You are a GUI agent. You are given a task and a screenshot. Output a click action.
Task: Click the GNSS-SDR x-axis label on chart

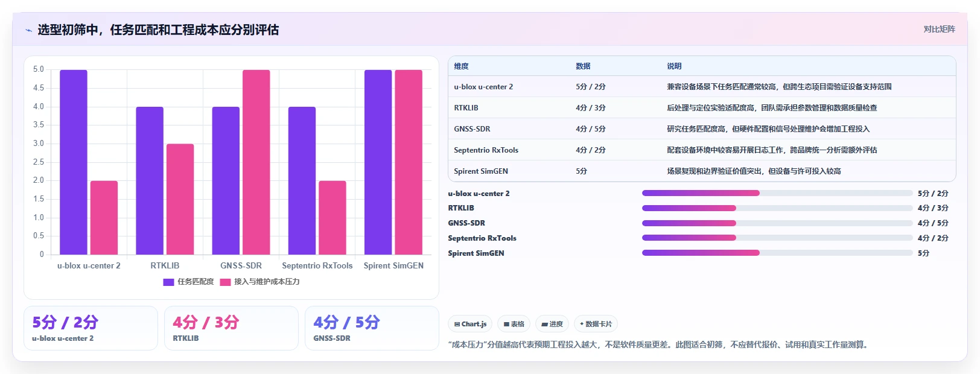click(x=241, y=265)
